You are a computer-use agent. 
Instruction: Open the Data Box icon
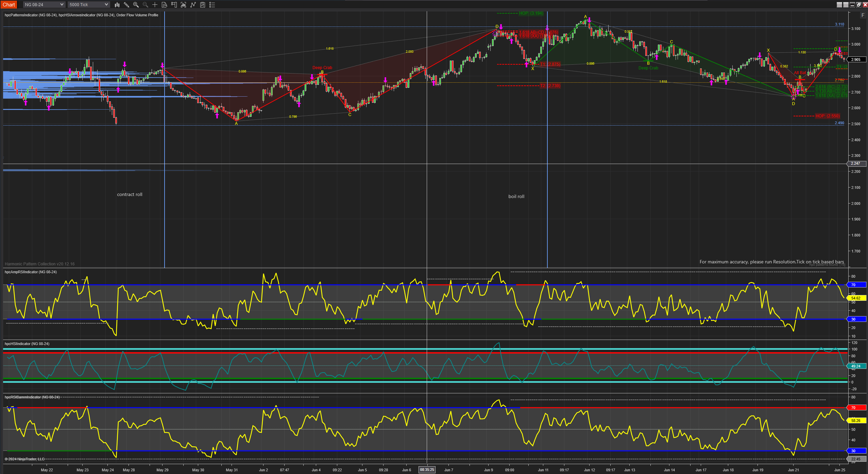(x=165, y=5)
